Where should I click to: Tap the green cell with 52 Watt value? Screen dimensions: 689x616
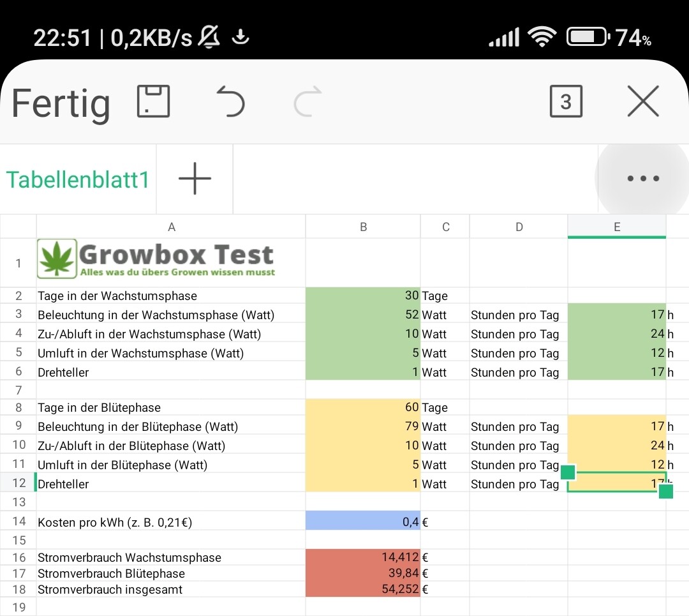coord(363,315)
